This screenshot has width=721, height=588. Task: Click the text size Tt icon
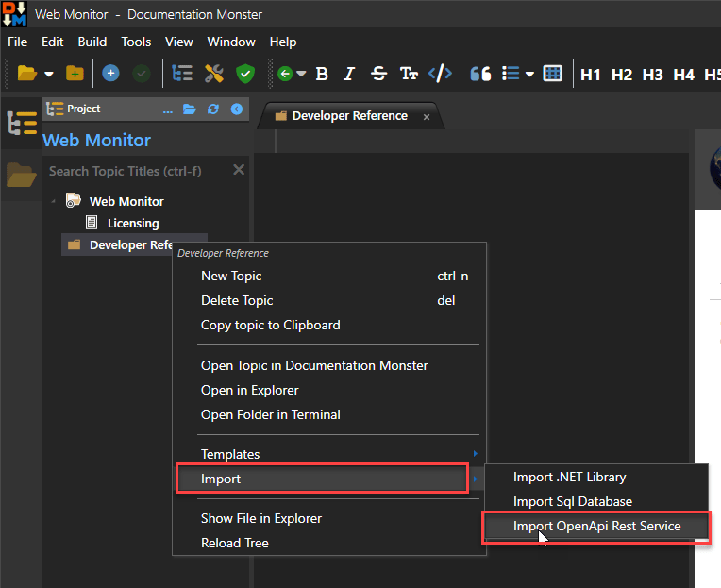pyautogui.click(x=409, y=74)
